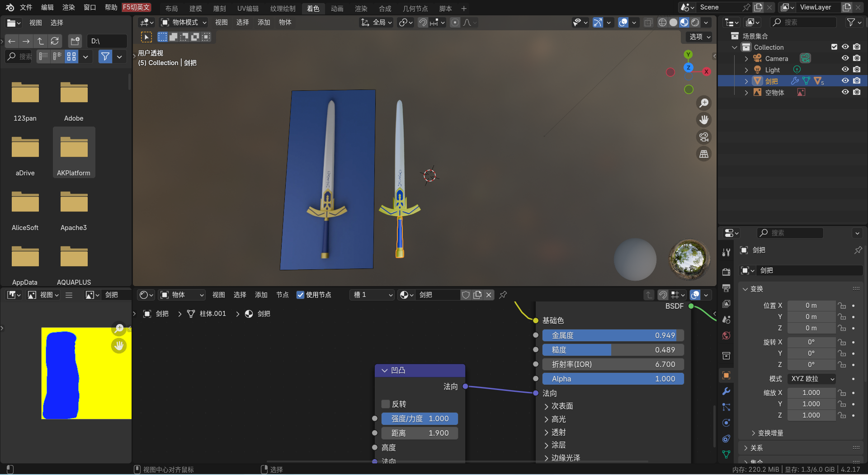Image resolution: width=868 pixels, height=475 pixels.
Task: Toggle fake user shield for 剑把 material
Action: pos(466,295)
